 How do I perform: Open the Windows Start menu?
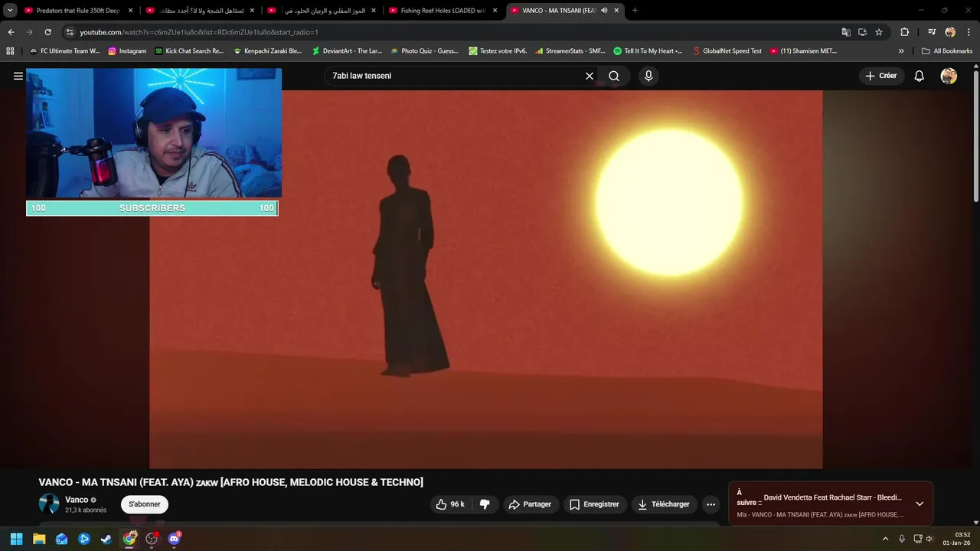tap(16, 539)
